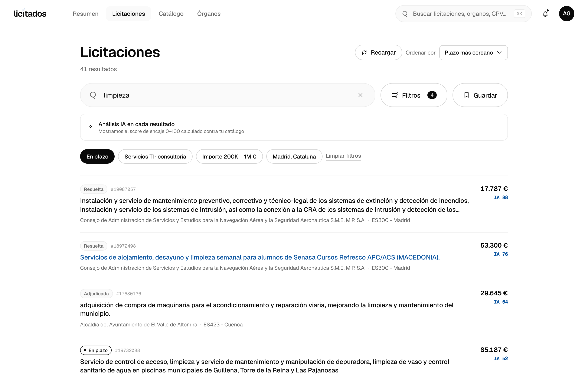Click the 53.300 € amount
The height and width of the screenshot is (375, 588).
coord(494,245)
